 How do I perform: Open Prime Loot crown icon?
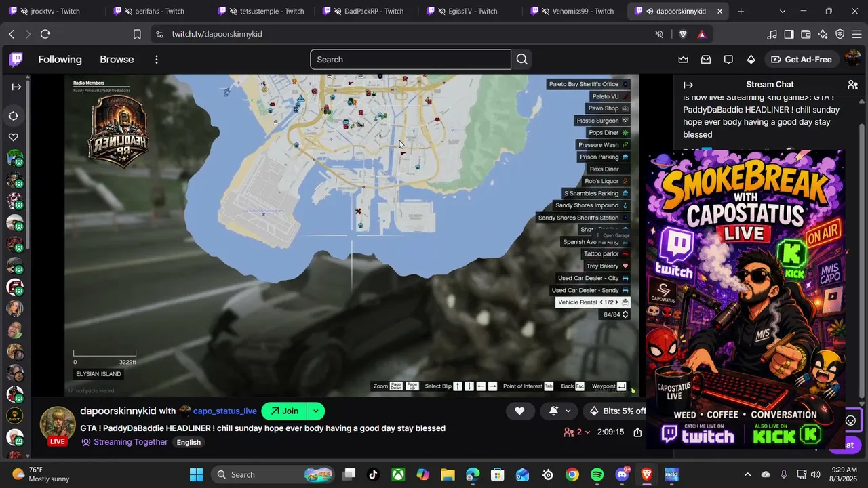[684, 60]
